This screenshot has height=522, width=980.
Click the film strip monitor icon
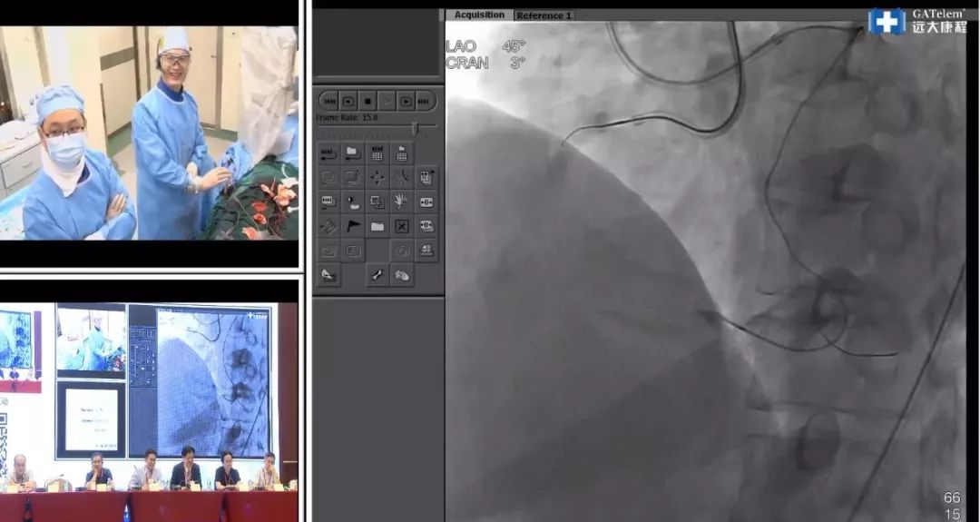328,202
